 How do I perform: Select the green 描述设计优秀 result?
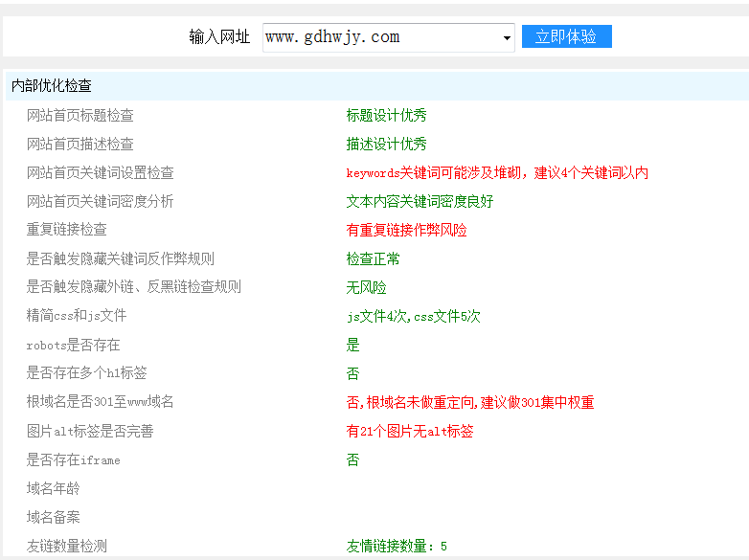386,145
